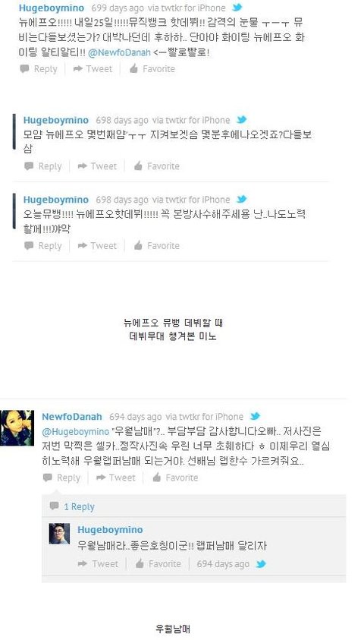Click the @Hugeboymino mention in Danah's tweet
The width and height of the screenshot is (364, 640).
76,432
